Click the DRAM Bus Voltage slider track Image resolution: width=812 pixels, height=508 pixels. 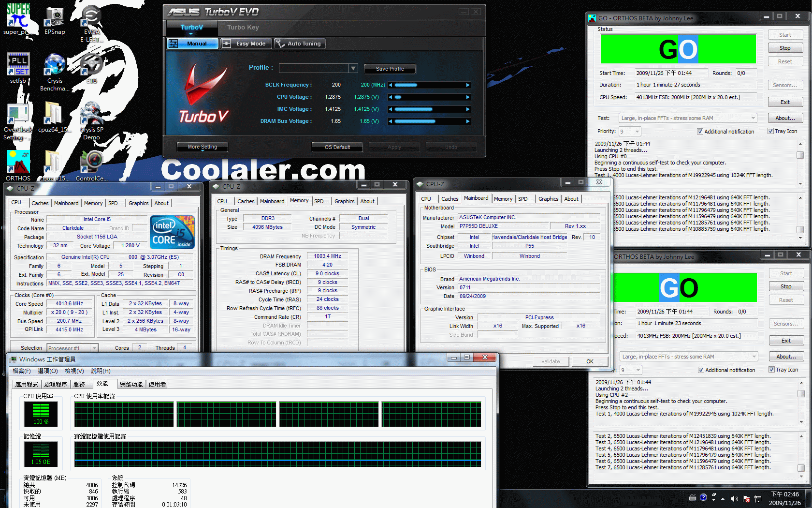429,121
